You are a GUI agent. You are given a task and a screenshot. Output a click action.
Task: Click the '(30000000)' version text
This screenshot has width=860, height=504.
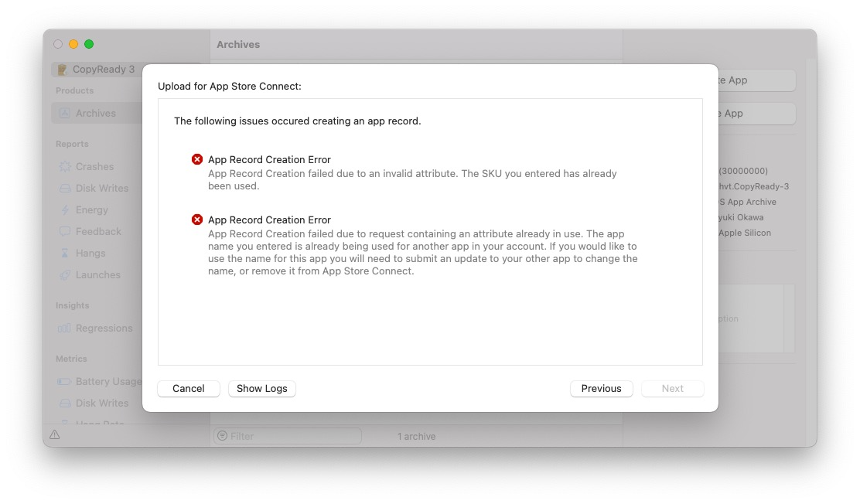(743, 171)
